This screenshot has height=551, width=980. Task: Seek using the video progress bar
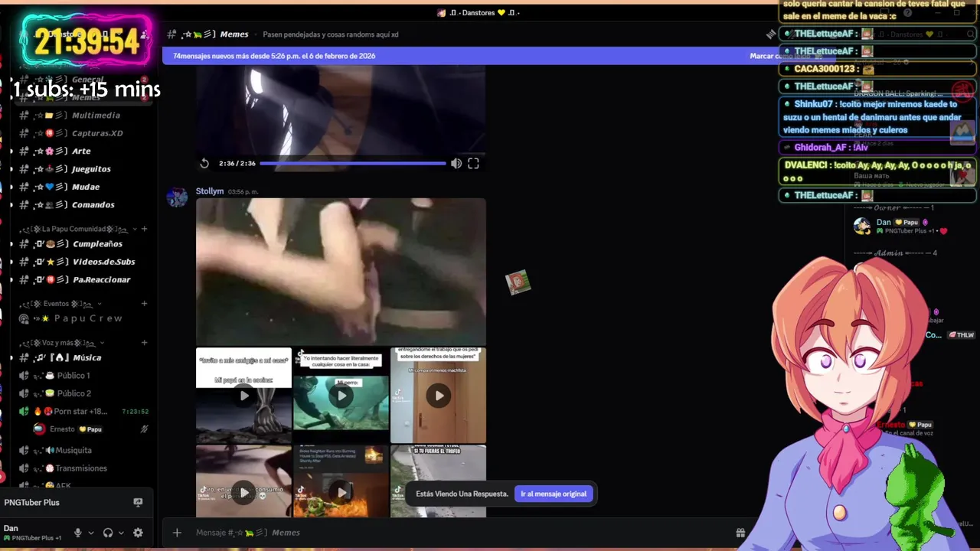[353, 163]
